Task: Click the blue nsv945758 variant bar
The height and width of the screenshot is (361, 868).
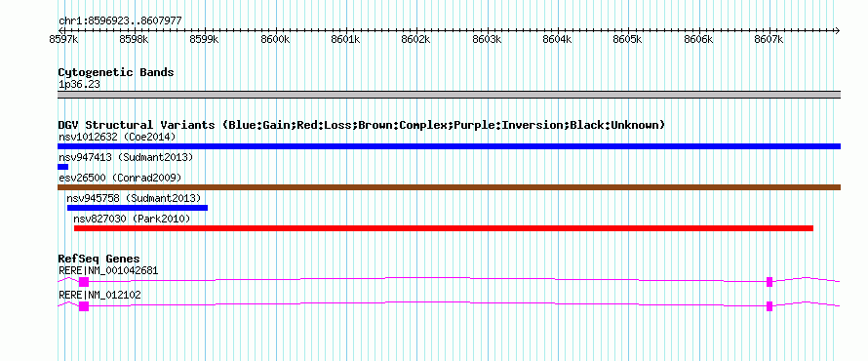Action: pyautogui.click(x=138, y=208)
